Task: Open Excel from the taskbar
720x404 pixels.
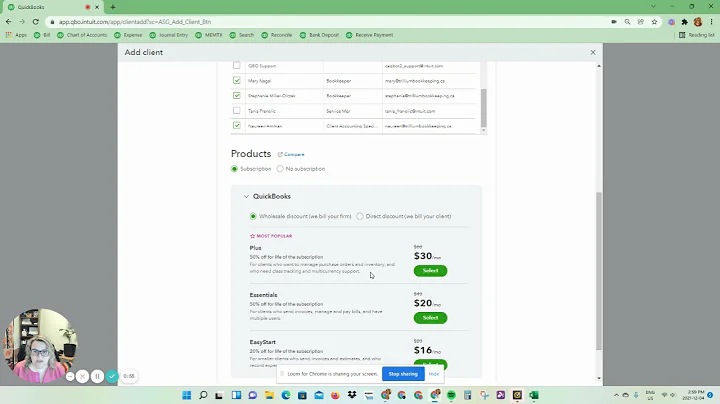Action: (534, 395)
